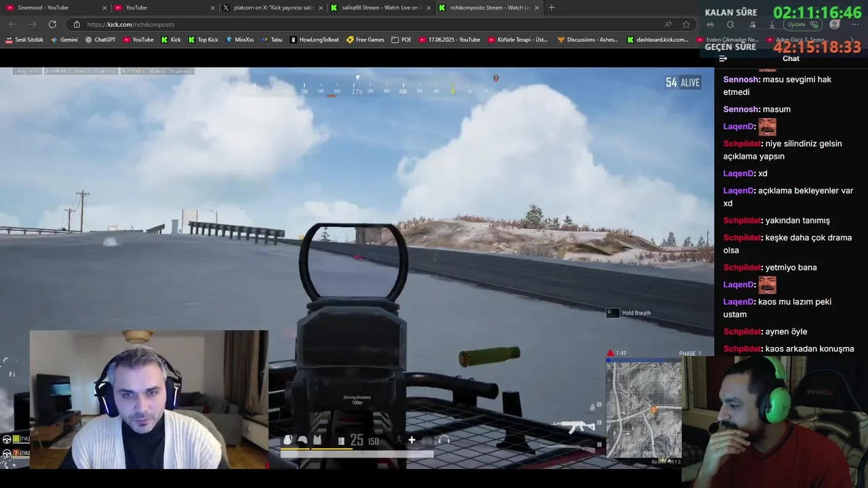Click Schpildat on 'aynen öyle' message

click(743, 331)
